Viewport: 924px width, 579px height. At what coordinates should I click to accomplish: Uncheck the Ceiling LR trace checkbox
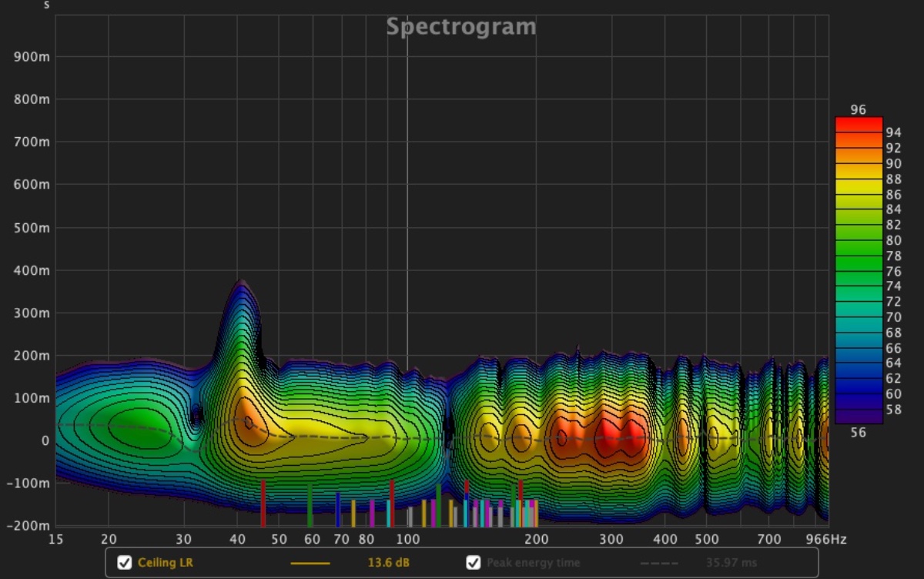pos(124,563)
